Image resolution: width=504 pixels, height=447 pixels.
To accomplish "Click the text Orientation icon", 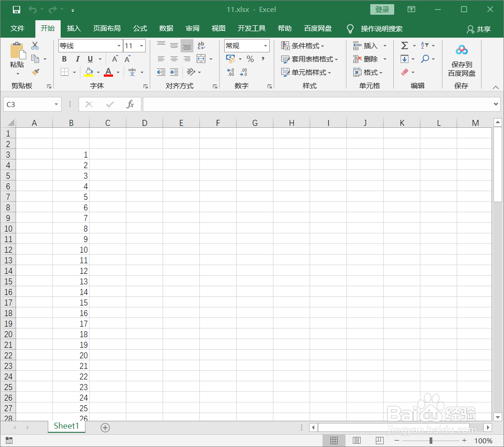I will 191,72.
